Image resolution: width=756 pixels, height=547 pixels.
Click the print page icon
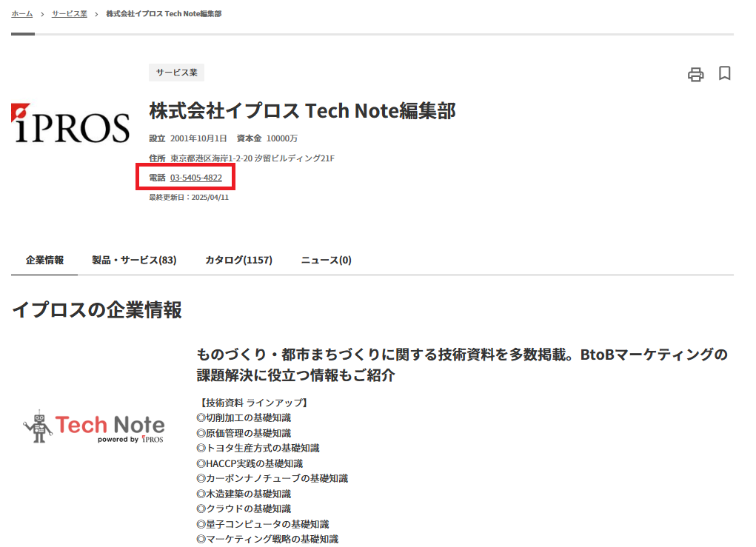[x=695, y=74]
